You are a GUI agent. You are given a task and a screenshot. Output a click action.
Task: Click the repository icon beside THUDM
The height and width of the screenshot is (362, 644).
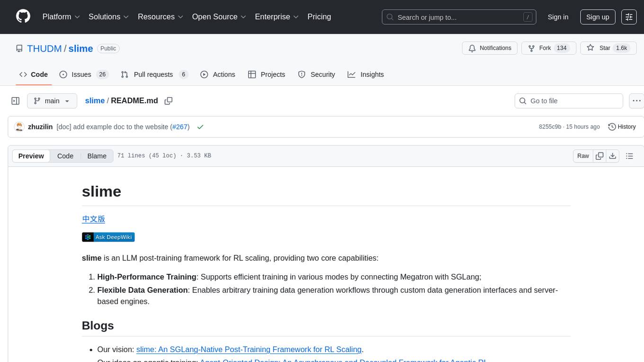click(x=19, y=48)
